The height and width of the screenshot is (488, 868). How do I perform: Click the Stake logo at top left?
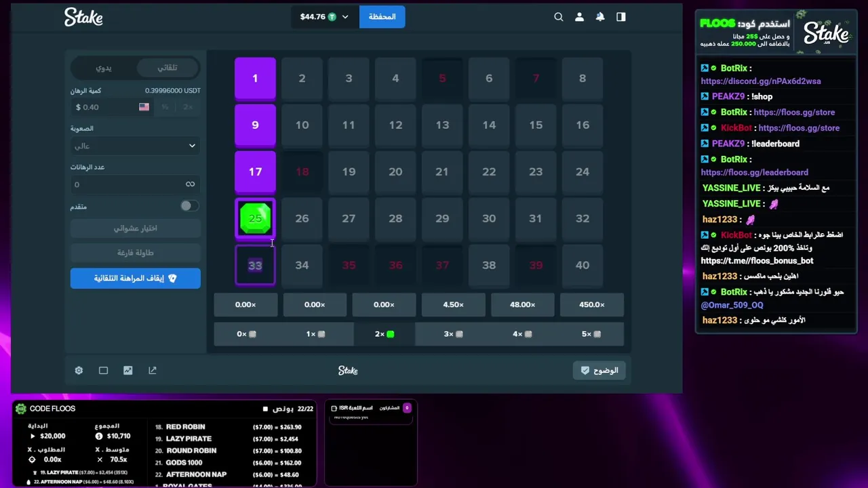pyautogui.click(x=83, y=17)
